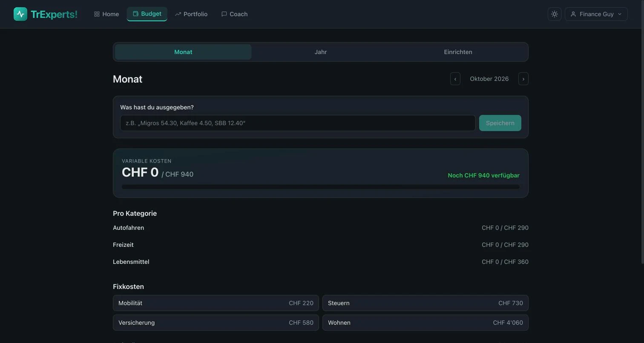Viewport: 644px width, 343px height.
Task: Switch to the Monat tab
Action: click(183, 52)
